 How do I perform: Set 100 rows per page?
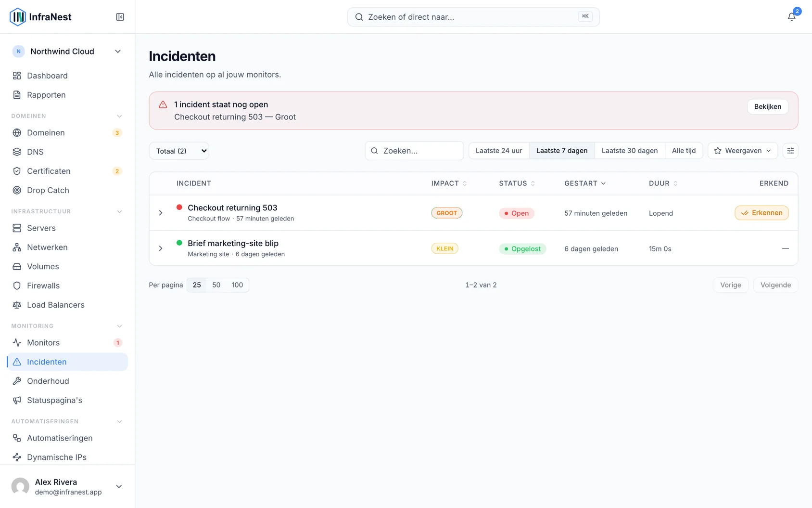(x=237, y=285)
